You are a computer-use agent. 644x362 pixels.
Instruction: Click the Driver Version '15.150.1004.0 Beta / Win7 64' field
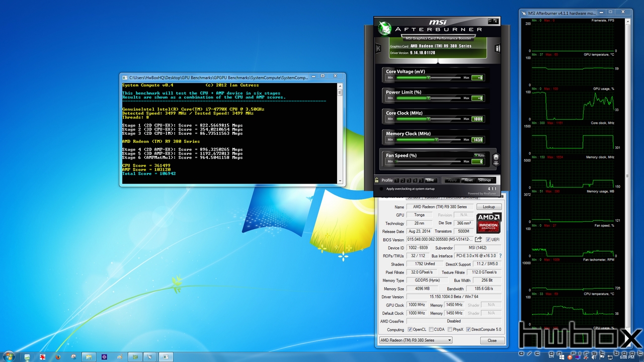click(454, 297)
